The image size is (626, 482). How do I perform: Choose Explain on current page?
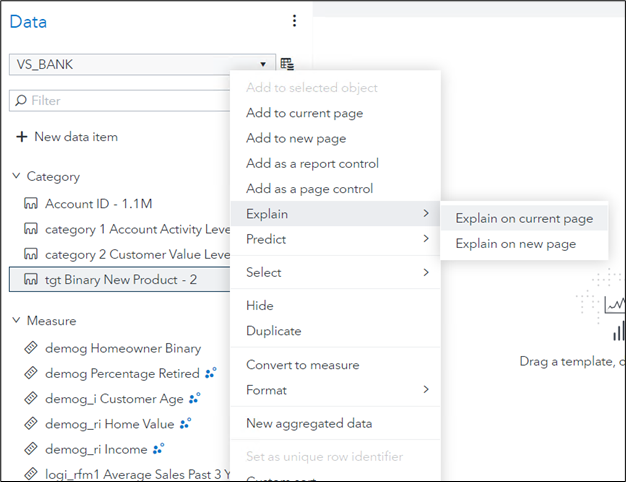523,218
